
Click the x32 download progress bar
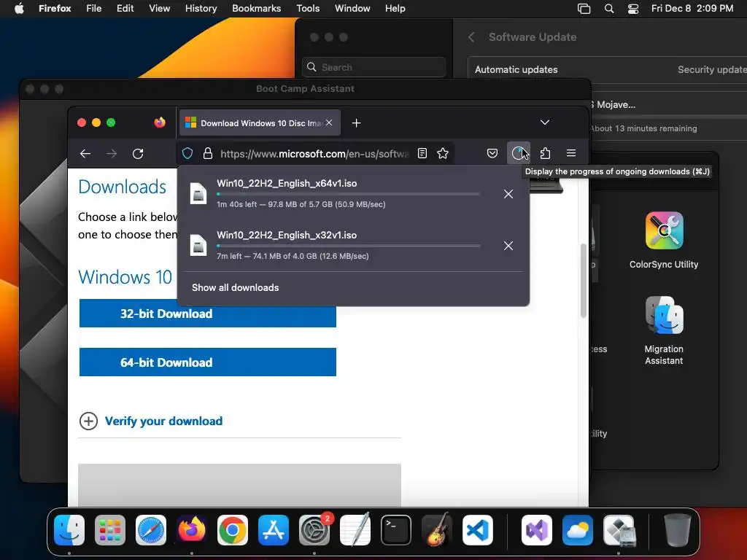(x=348, y=246)
